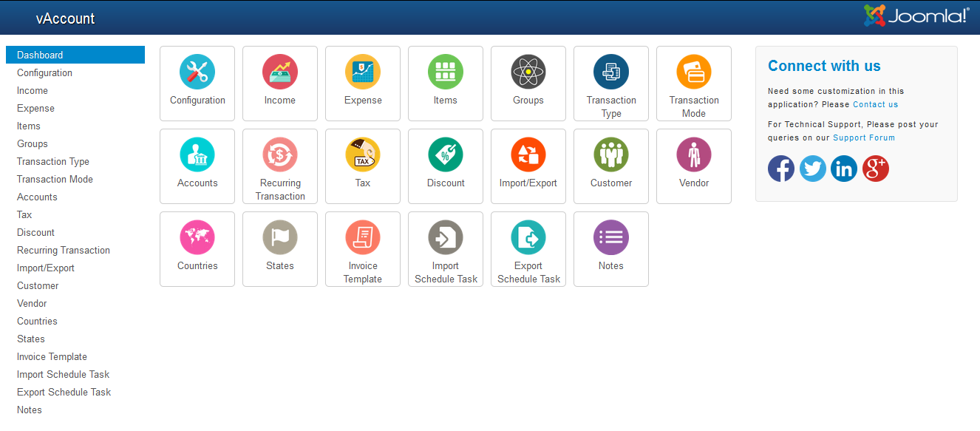Image resolution: width=980 pixels, height=431 pixels.
Task: Open the Invoice Template icon tile
Action: (x=363, y=249)
